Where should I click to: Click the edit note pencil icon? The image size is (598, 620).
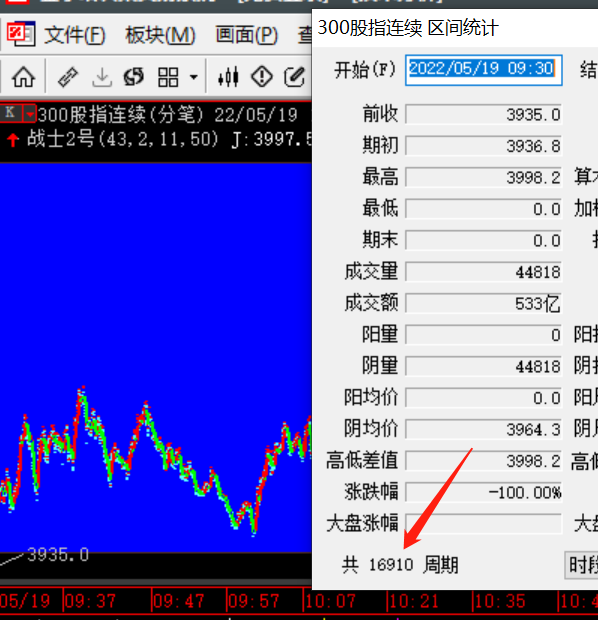point(295,77)
